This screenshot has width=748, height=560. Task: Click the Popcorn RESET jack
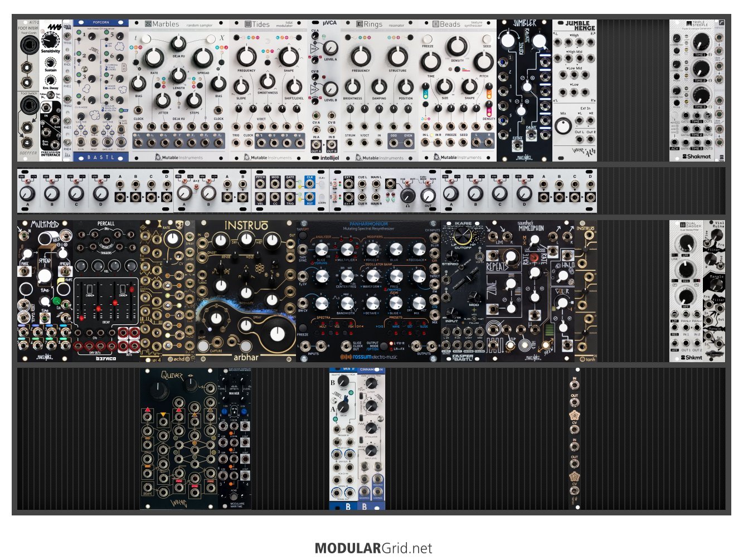pos(94,142)
